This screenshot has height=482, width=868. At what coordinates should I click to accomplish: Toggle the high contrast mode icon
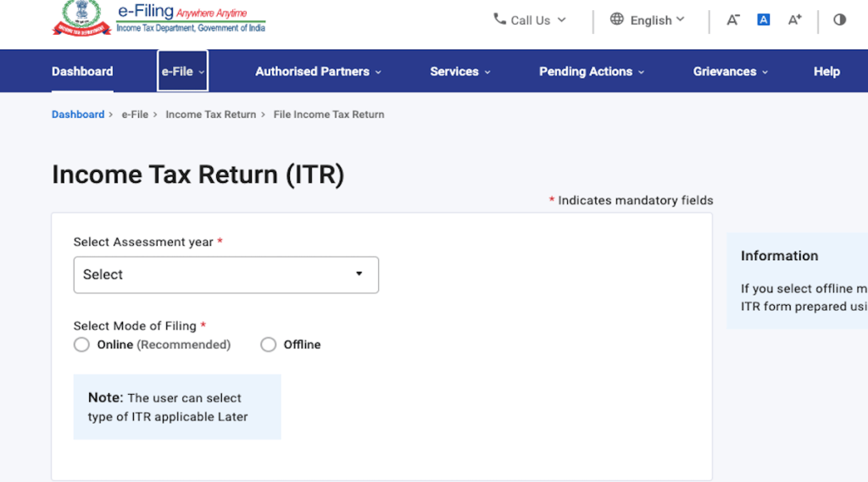point(839,19)
